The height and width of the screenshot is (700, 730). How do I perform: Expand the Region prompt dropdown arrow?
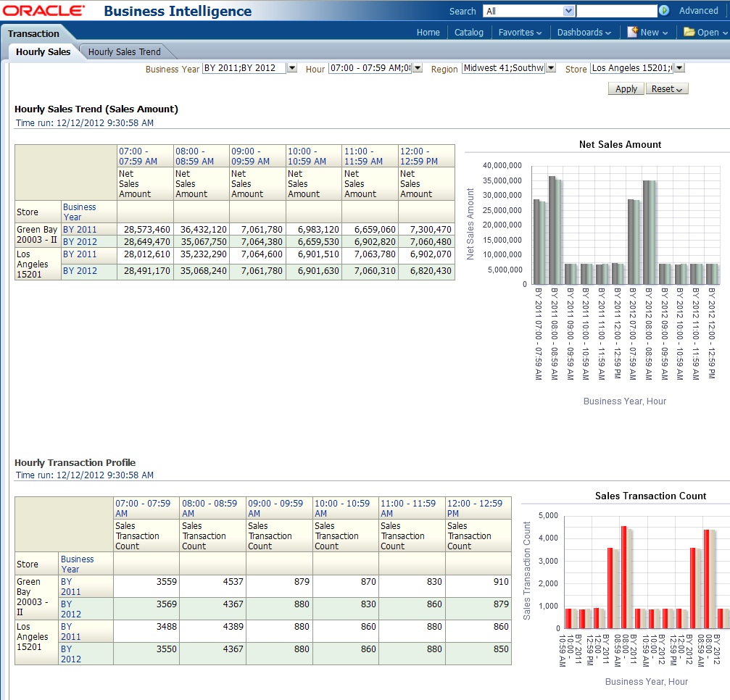tap(551, 68)
